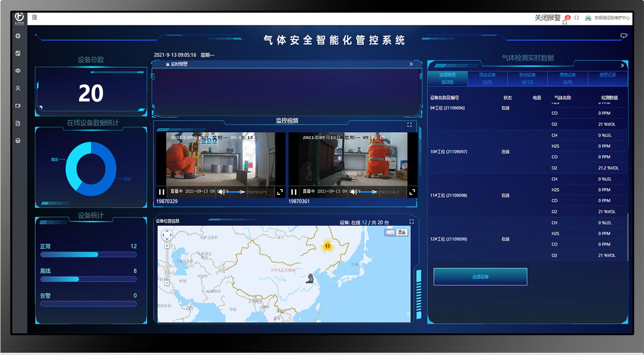The height and width of the screenshot is (355, 644).
Task: Open the alarm notification bell
Action: [x=565, y=21]
